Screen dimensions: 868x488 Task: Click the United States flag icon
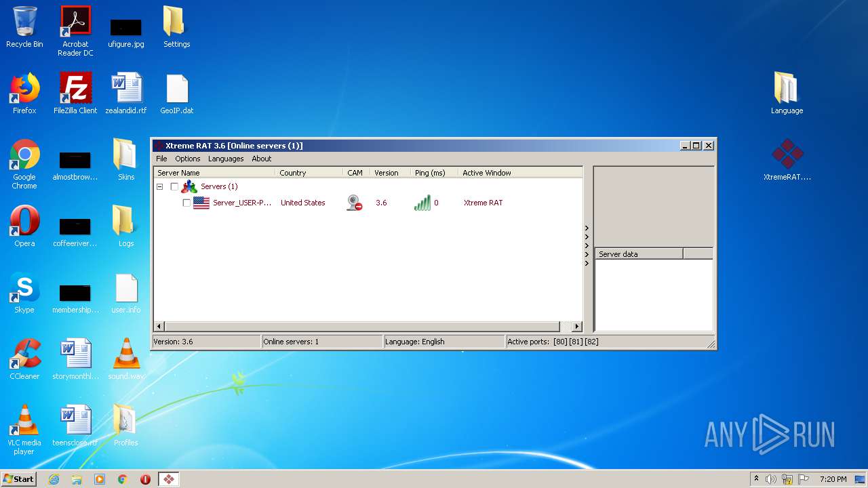pos(201,203)
